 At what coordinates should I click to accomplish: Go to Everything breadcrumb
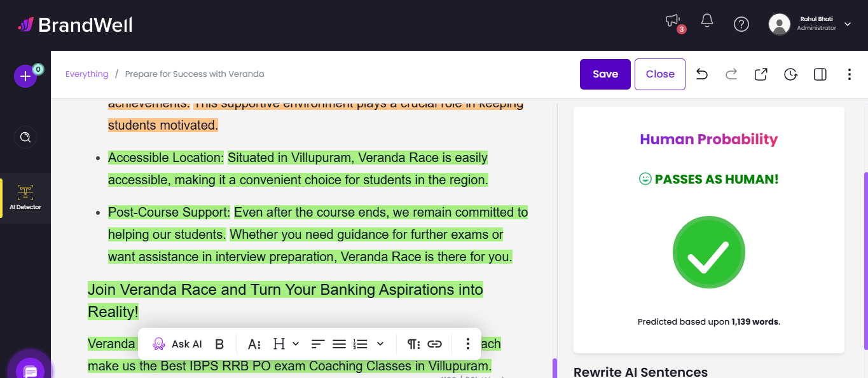coord(87,74)
